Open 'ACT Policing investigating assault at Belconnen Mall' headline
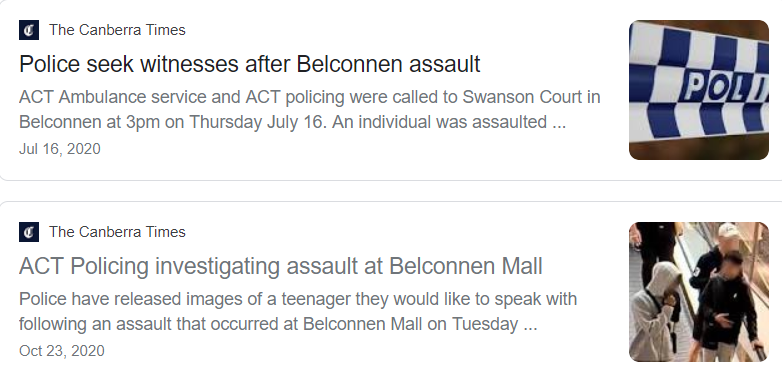Viewport: 782px width, 371px height. (x=280, y=266)
